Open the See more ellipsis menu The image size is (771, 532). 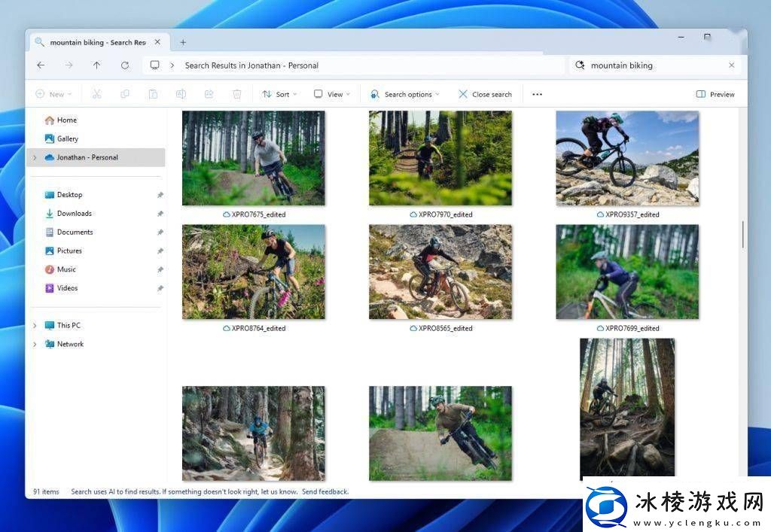tap(537, 94)
